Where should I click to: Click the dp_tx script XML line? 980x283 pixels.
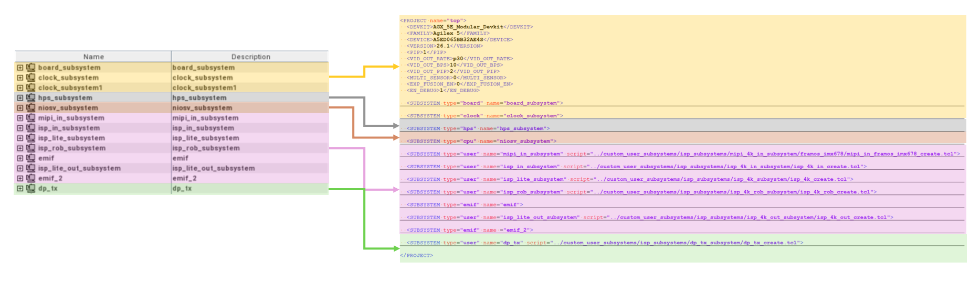coord(605,243)
